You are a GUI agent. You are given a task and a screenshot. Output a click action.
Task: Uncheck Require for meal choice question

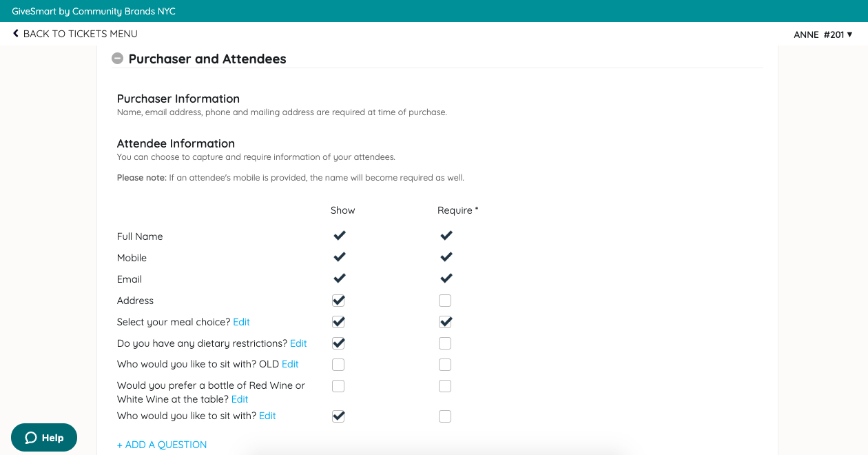pyautogui.click(x=445, y=322)
